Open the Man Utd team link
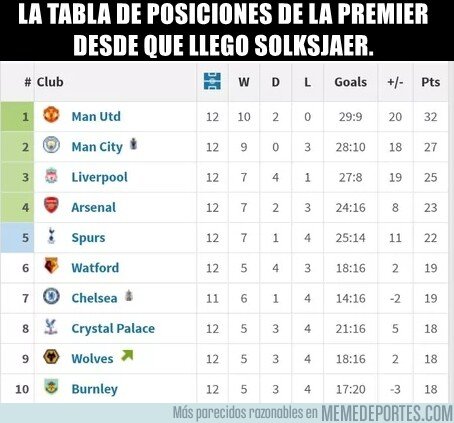The height and width of the screenshot is (423, 454). click(96, 116)
